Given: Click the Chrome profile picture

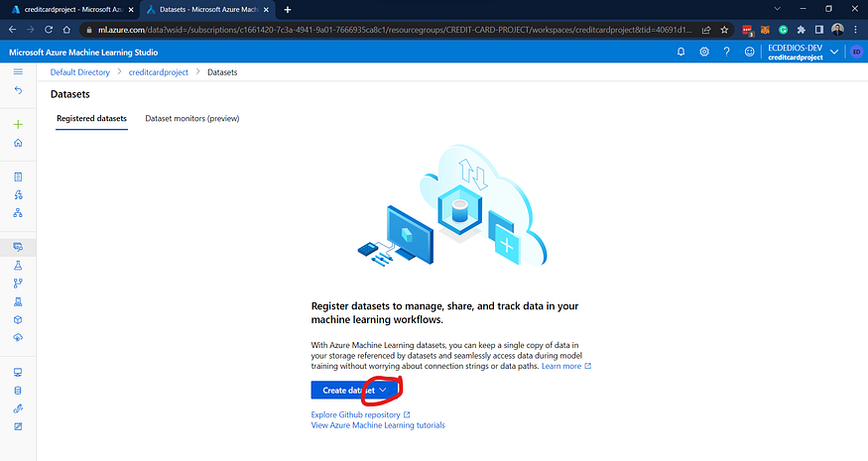Looking at the screenshot, I should [x=837, y=30].
